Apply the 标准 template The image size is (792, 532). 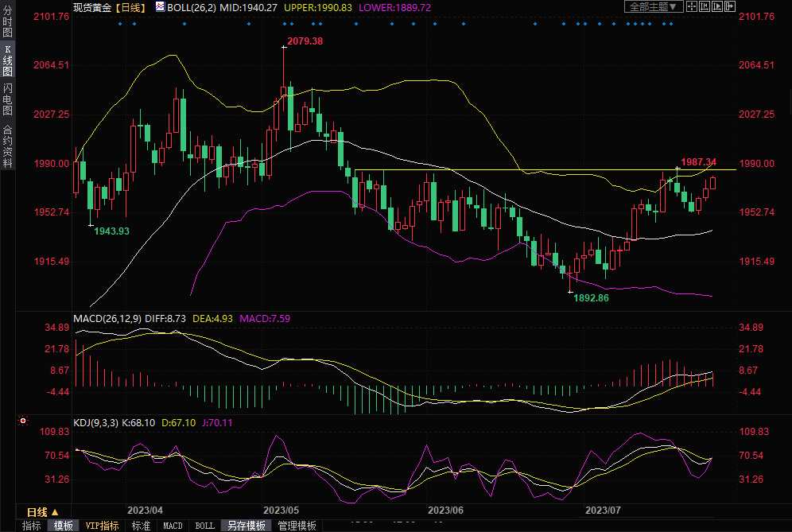point(141,526)
